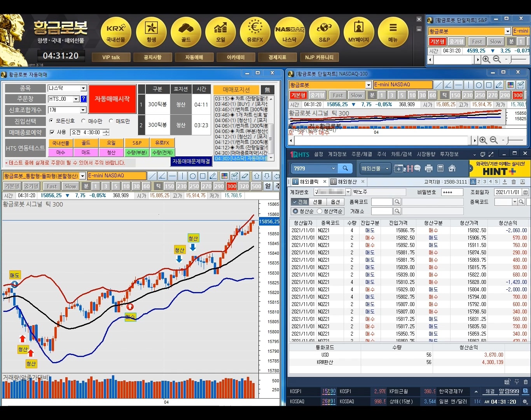Screen dimensions: 531x420
Task: Click the 비밀번호 password field
Action: click(x=452, y=192)
